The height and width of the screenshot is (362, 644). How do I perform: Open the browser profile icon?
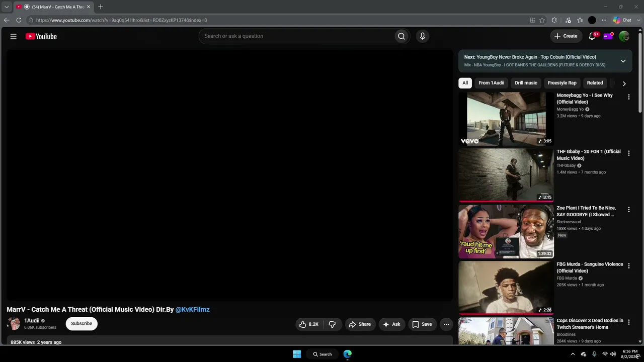point(592,20)
